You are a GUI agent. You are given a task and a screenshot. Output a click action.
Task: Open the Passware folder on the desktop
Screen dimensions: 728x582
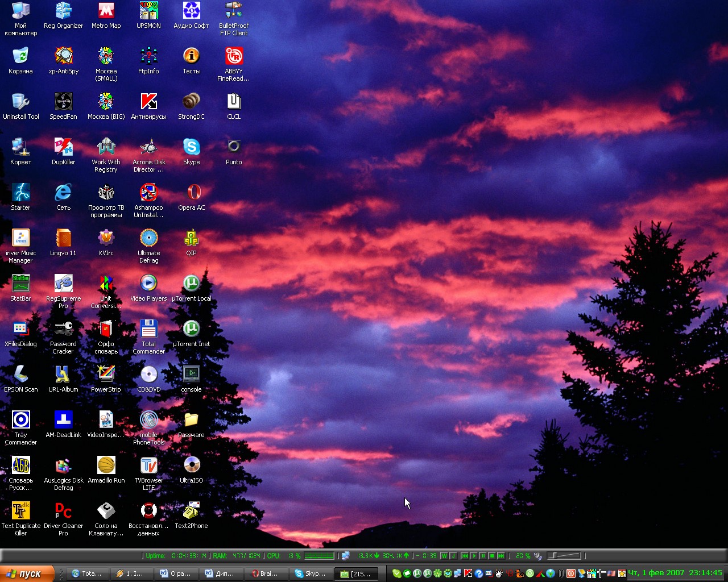pyautogui.click(x=191, y=421)
